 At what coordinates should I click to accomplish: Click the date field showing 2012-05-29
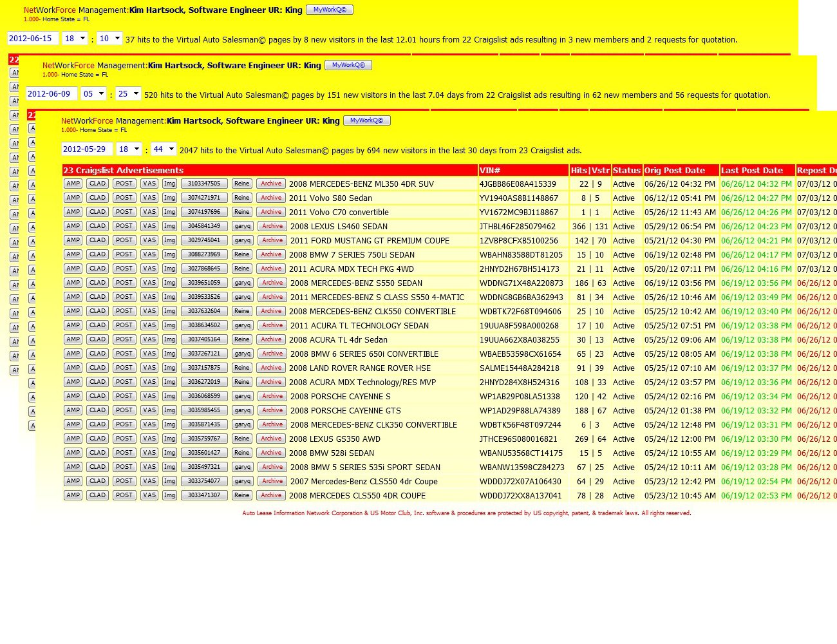(87, 149)
